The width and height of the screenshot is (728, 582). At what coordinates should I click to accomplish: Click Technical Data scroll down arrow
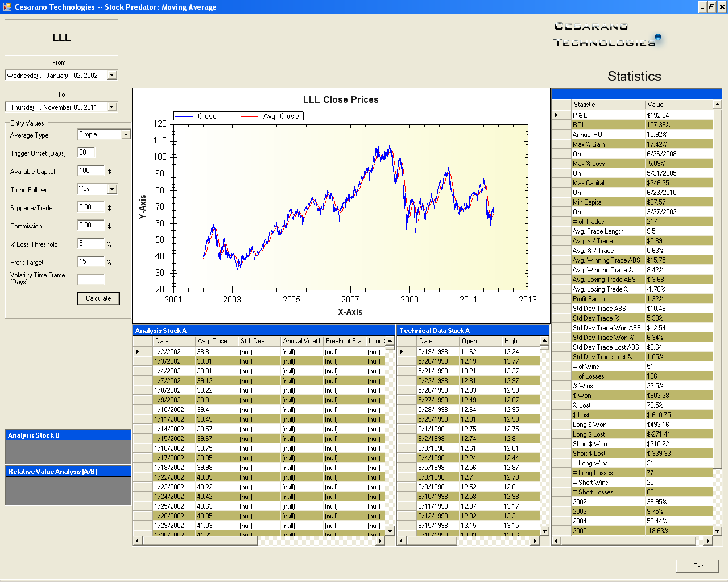[x=544, y=531]
